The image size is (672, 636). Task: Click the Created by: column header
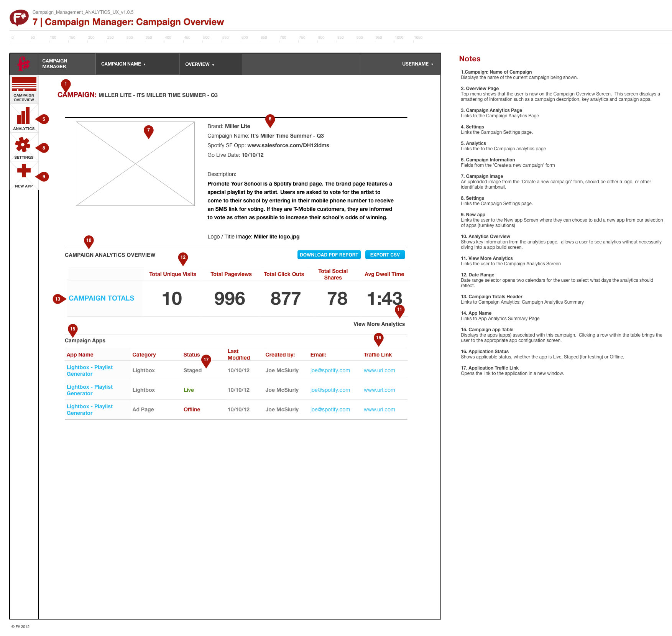pyautogui.click(x=280, y=355)
